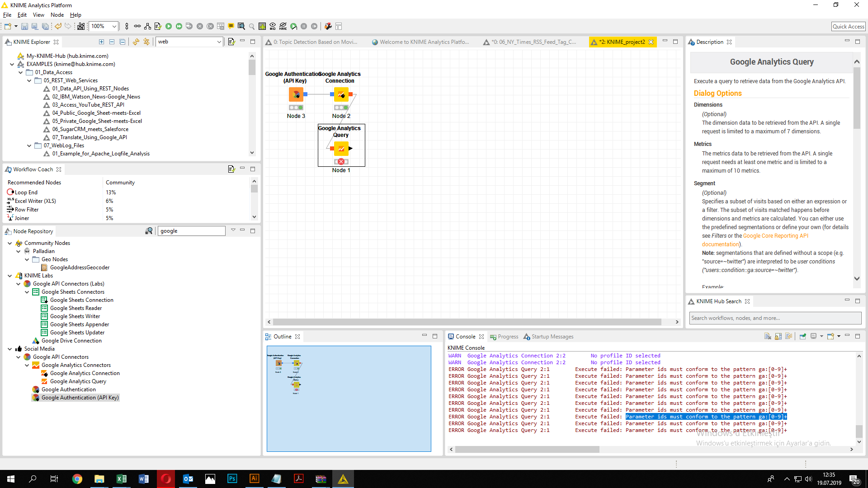Click the Description panel vertical scrollbar
868x488 pixels.
point(857,98)
